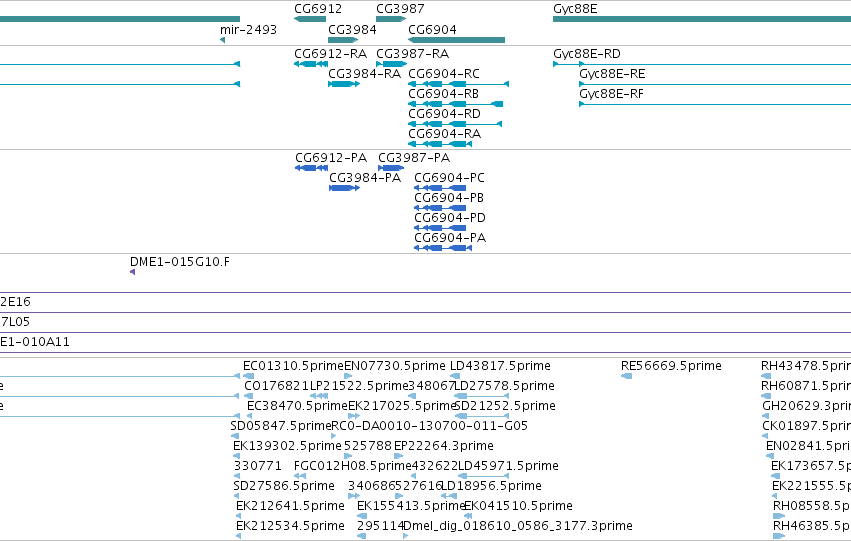851x541 pixels.
Task: Select the EK155413.5prime EST label
Action: pyautogui.click(x=411, y=507)
